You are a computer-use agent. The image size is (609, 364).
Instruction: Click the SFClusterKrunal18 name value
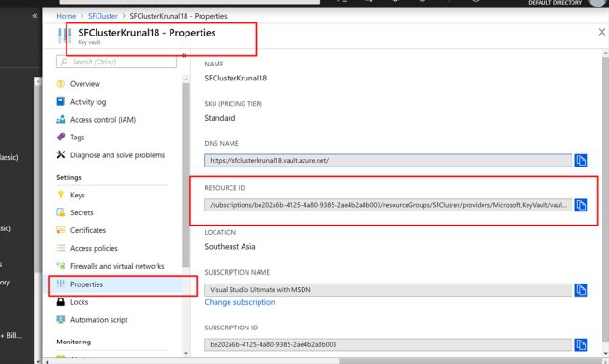236,78
